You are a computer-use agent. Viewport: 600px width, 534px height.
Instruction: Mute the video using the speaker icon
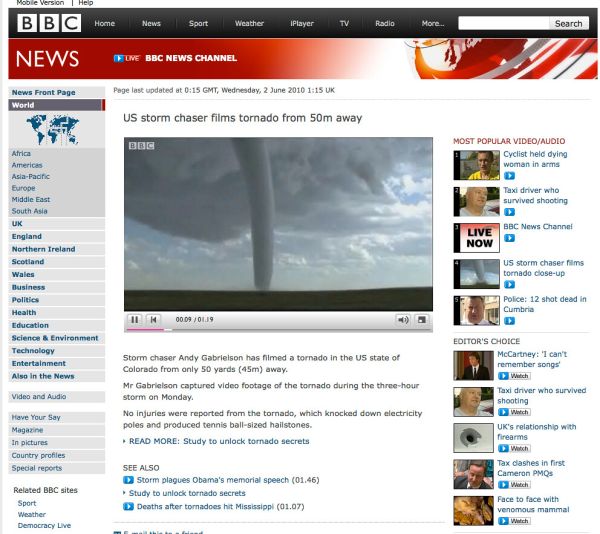(403, 319)
